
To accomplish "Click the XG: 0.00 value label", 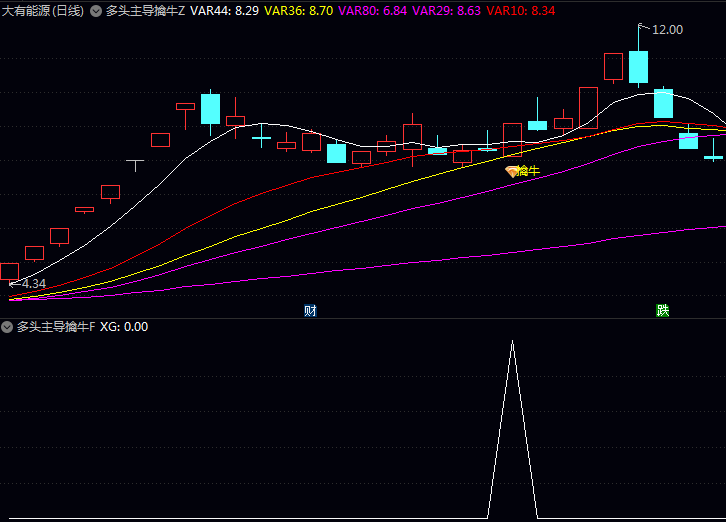I will 124,327.
